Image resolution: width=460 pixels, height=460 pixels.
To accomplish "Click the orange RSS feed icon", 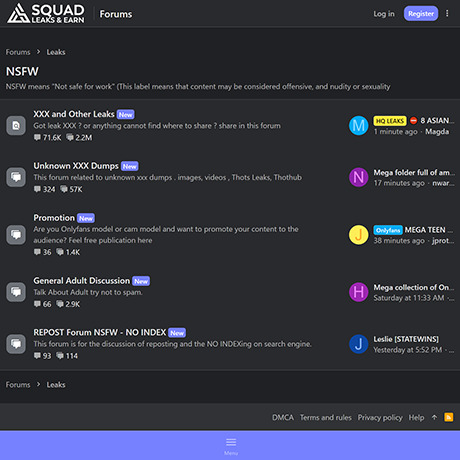I will pos(449,417).
